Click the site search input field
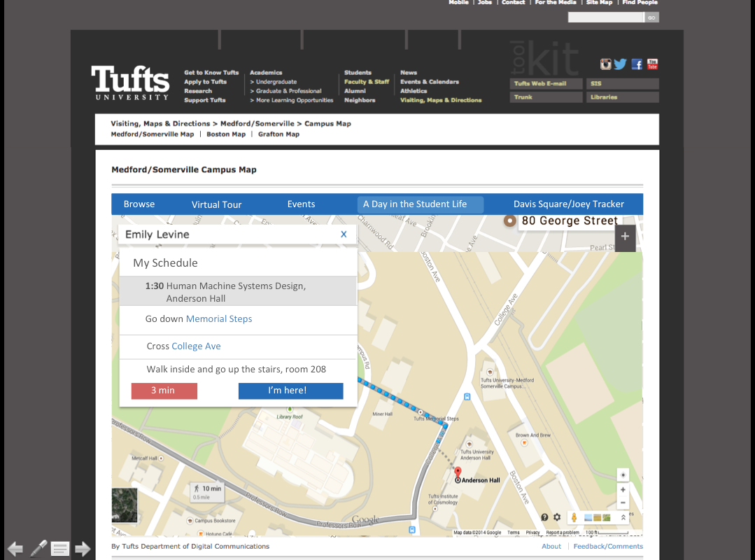The width and height of the screenshot is (755, 560). [606, 17]
